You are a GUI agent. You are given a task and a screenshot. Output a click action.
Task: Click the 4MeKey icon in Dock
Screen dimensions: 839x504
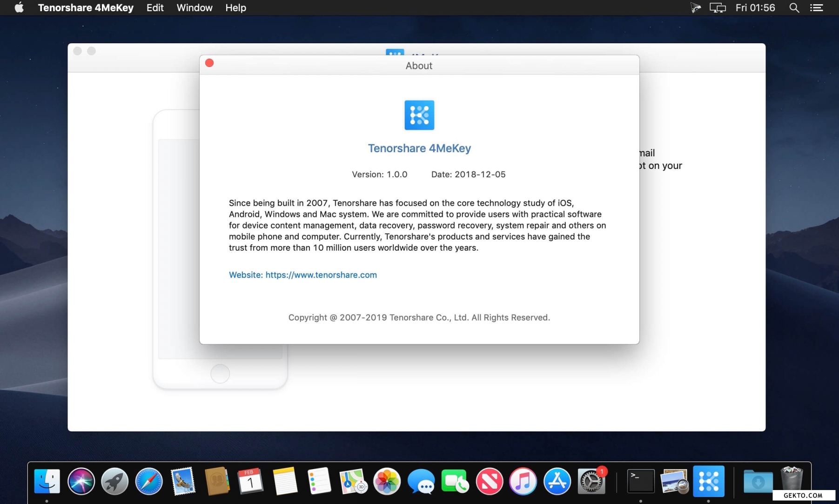(x=709, y=481)
